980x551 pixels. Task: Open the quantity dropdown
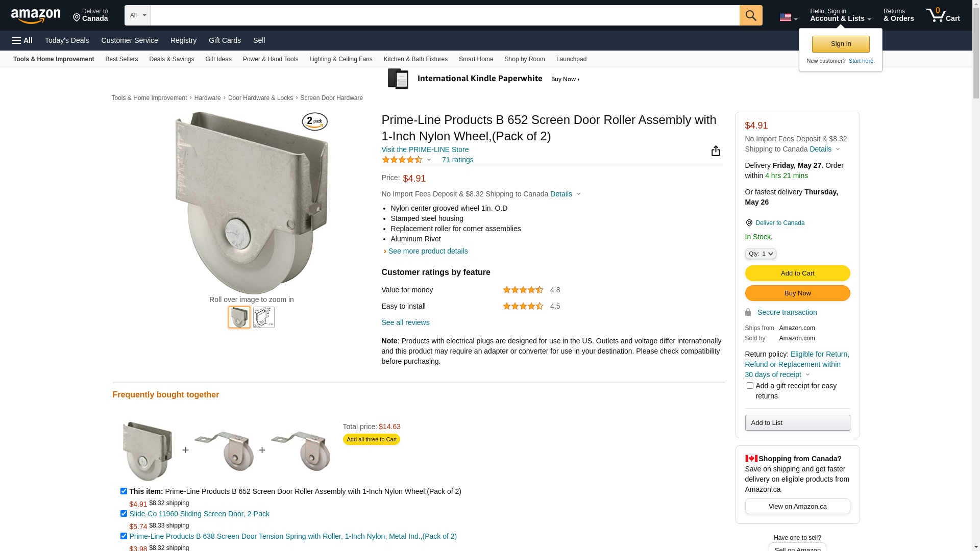point(761,254)
